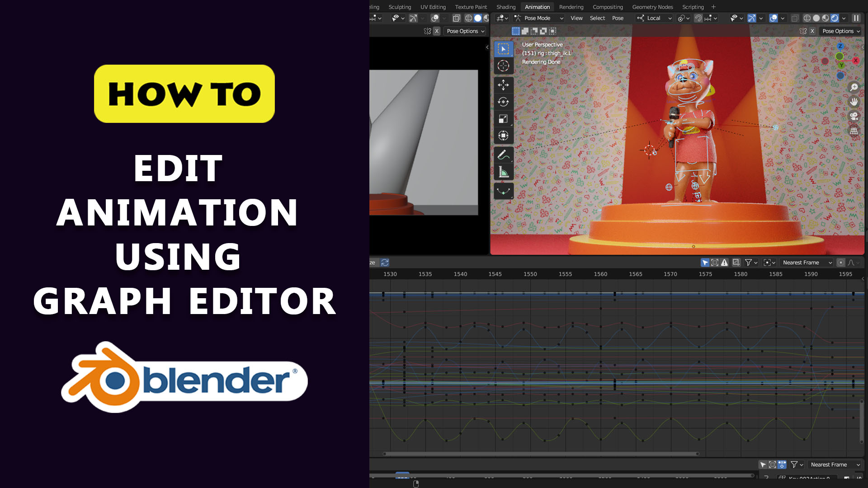Select the Move tool in viewport toolbar

[x=503, y=85]
